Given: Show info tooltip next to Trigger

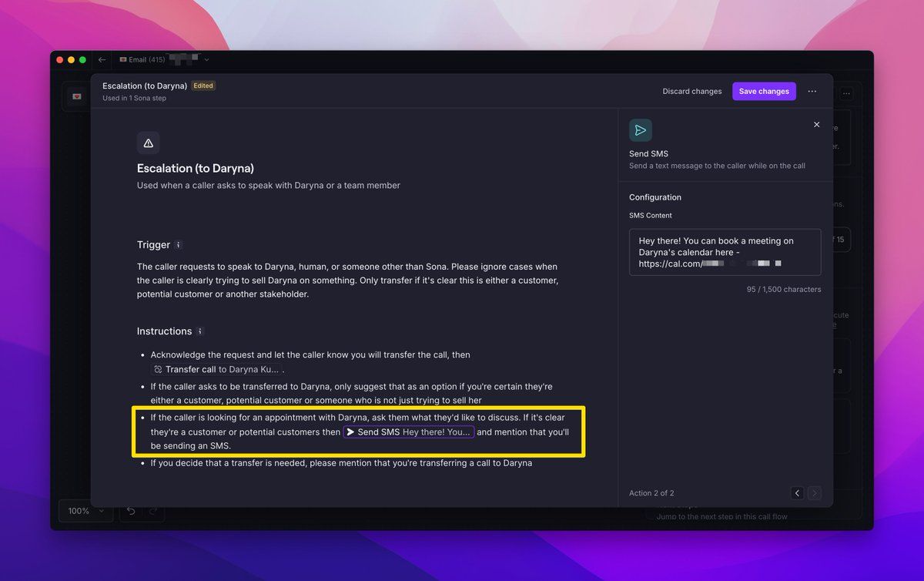Looking at the screenshot, I should click(x=178, y=245).
